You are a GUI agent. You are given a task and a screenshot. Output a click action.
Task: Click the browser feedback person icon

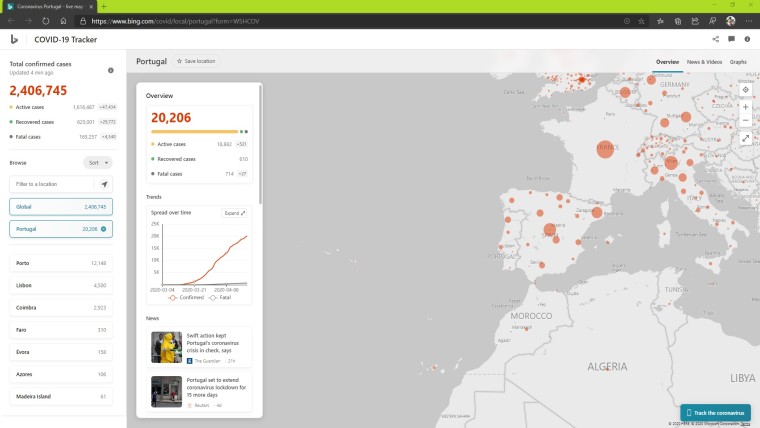coord(712,21)
